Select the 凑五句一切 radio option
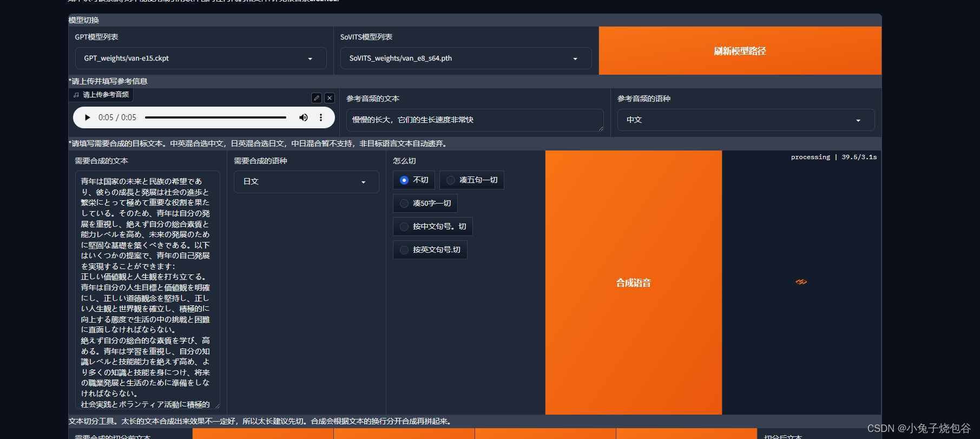Screen dimensions: 980x439 (x=472, y=180)
